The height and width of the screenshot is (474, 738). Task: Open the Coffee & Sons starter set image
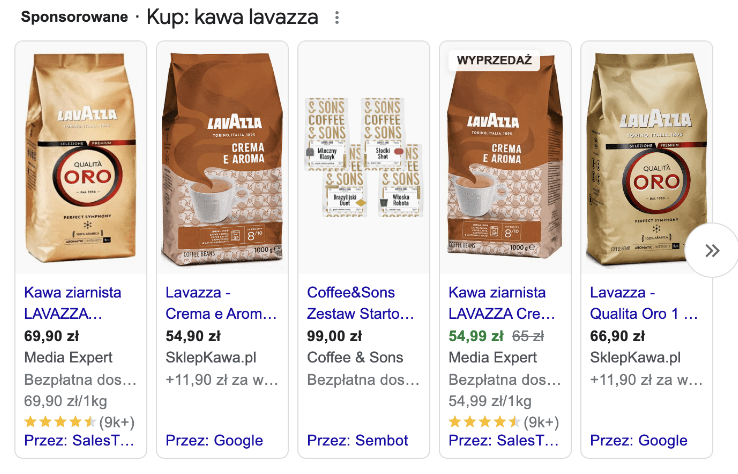363,158
